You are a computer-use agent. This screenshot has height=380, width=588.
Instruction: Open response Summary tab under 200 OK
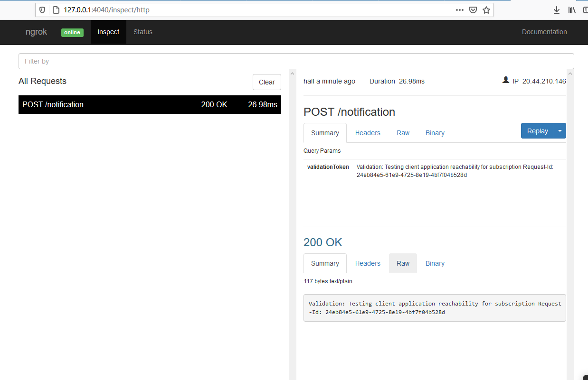tap(325, 263)
